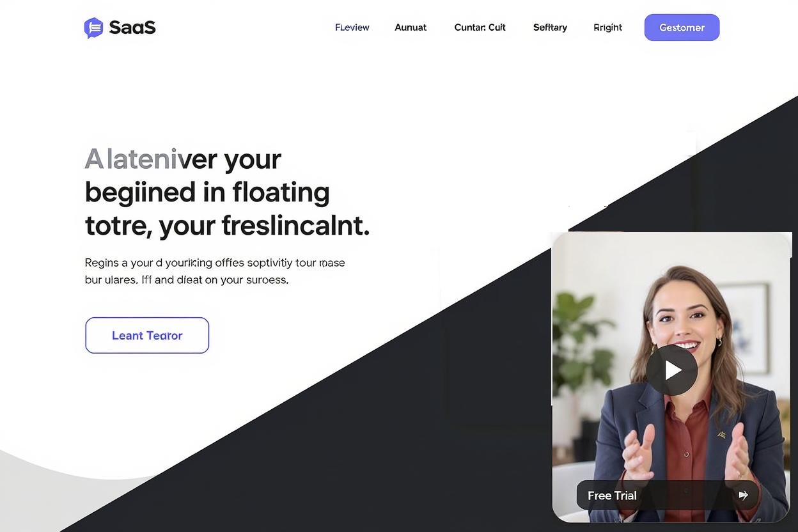
Task: Click the arrow icon in the Free Trial bar
Action: tap(743, 495)
